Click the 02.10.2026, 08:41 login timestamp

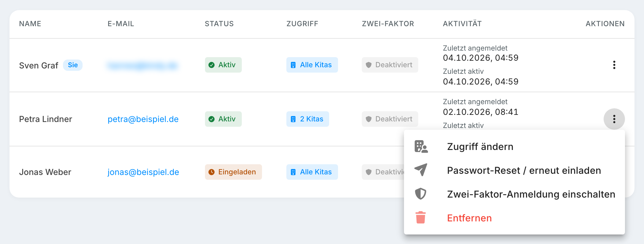pyautogui.click(x=481, y=112)
